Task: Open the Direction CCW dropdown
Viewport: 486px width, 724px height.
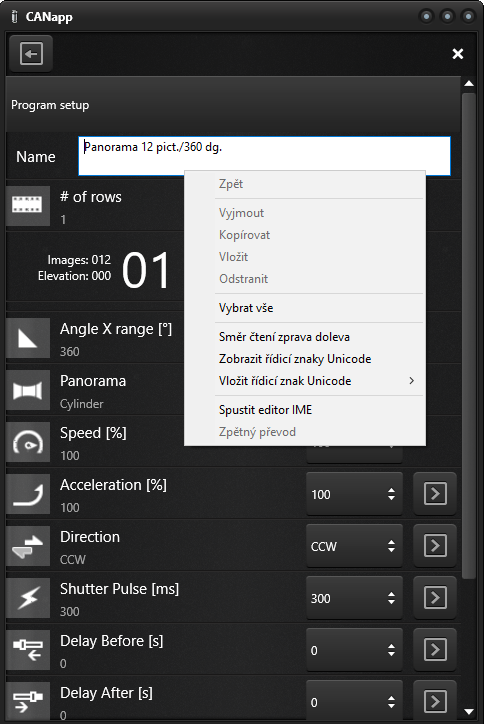Action: point(354,546)
